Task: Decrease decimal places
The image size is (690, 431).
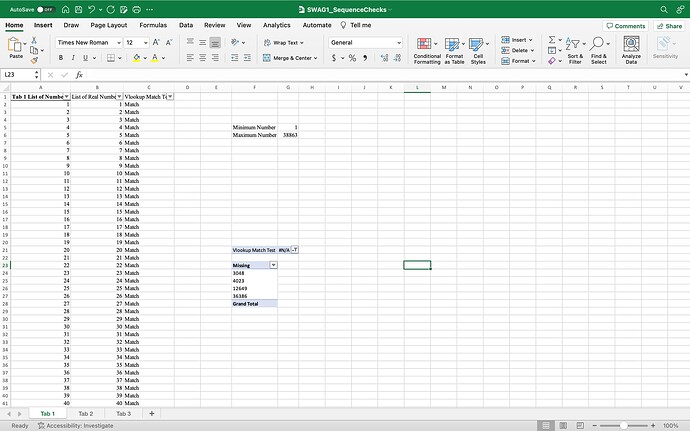Action: (x=397, y=58)
